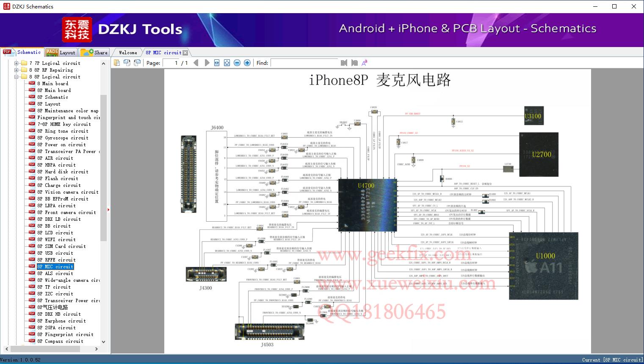Screen dimensions: 644x364
Task: Collapse the 8 8P Logical circuit folder
Action: click(17, 77)
